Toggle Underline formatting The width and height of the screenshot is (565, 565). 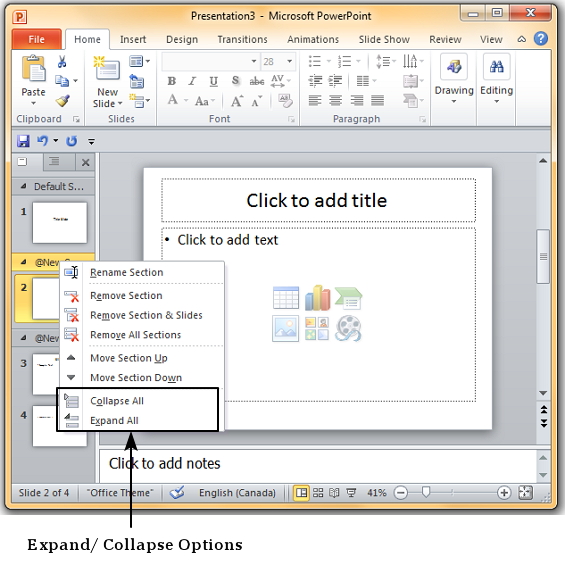point(214,81)
